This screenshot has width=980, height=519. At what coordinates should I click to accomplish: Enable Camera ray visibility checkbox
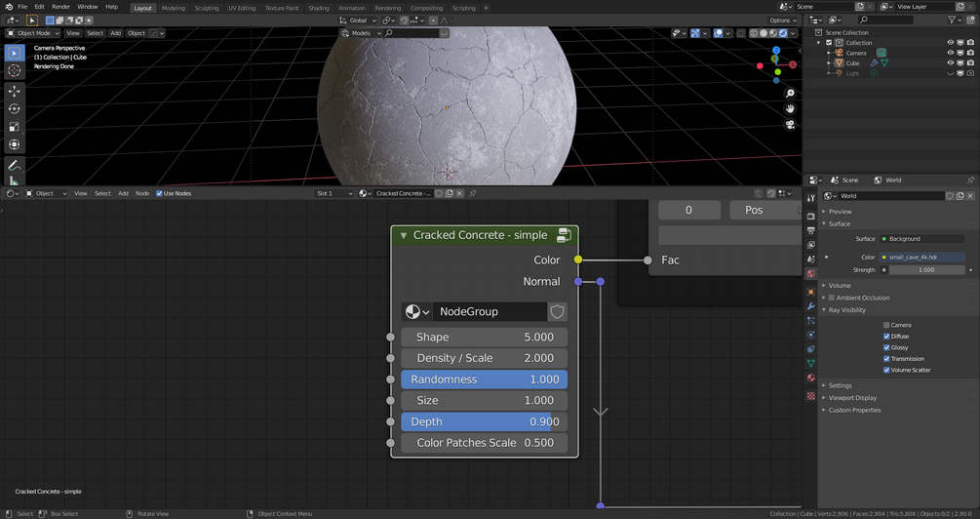click(886, 325)
